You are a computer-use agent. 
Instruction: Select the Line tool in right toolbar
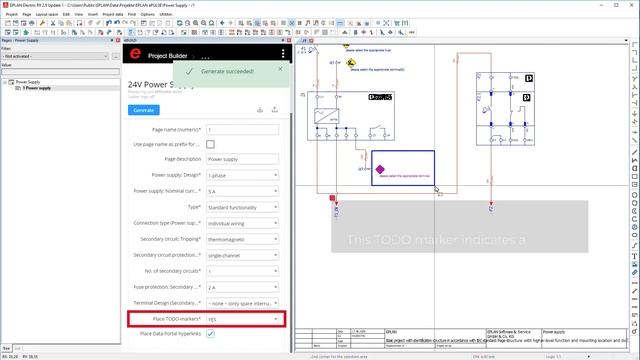635,153
